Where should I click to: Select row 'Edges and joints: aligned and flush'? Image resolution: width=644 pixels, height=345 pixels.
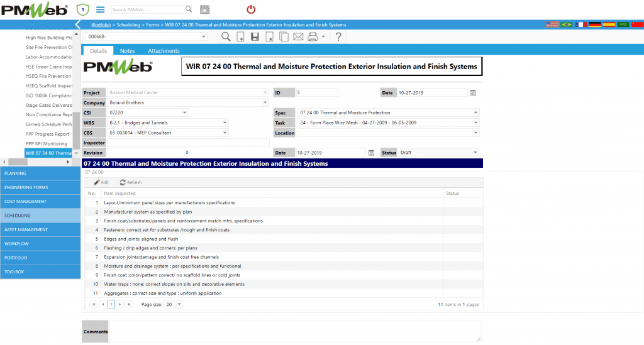284,239
